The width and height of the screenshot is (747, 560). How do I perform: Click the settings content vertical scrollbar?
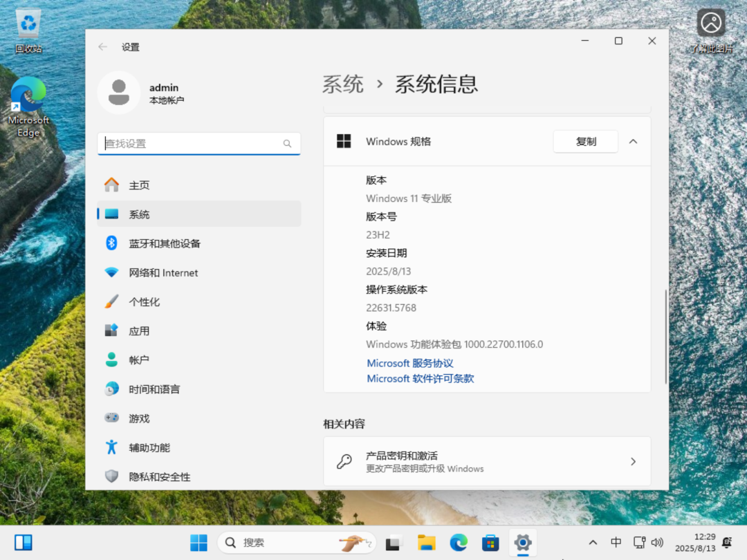(x=666, y=337)
